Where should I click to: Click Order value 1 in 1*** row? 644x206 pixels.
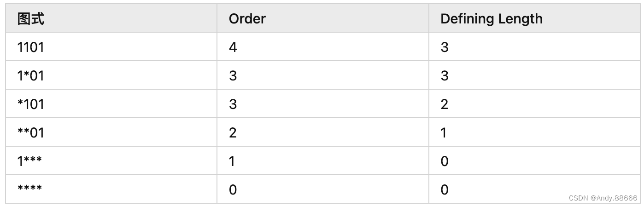(x=232, y=161)
